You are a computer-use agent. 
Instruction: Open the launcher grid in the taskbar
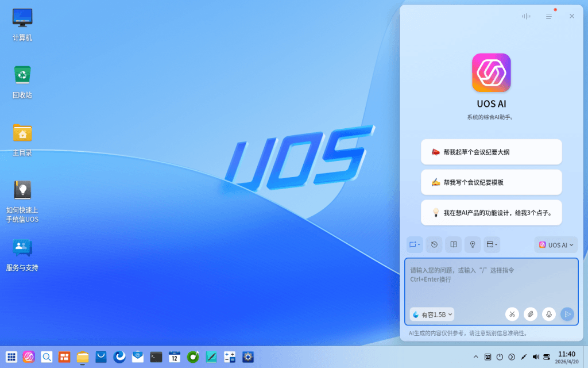tap(11, 356)
